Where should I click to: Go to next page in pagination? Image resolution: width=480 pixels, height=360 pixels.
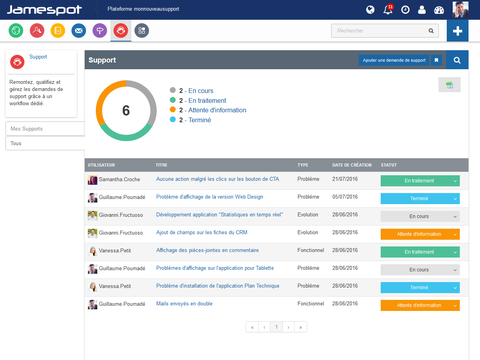pyautogui.click(x=288, y=327)
